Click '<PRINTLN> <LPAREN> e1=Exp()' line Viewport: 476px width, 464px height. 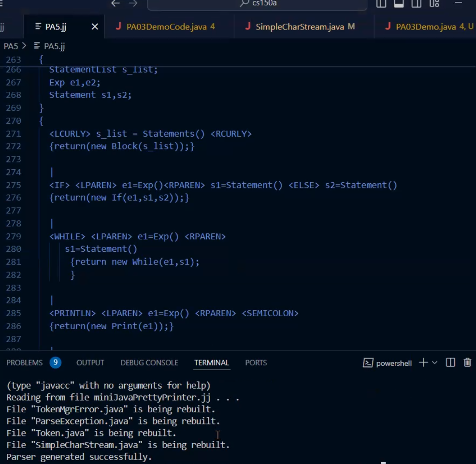click(173, 313)
